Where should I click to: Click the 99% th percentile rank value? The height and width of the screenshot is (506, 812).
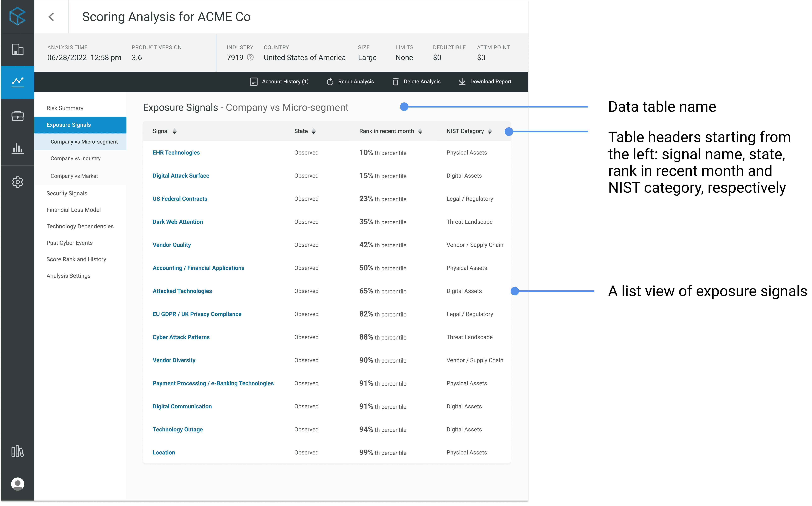(383, 453)
